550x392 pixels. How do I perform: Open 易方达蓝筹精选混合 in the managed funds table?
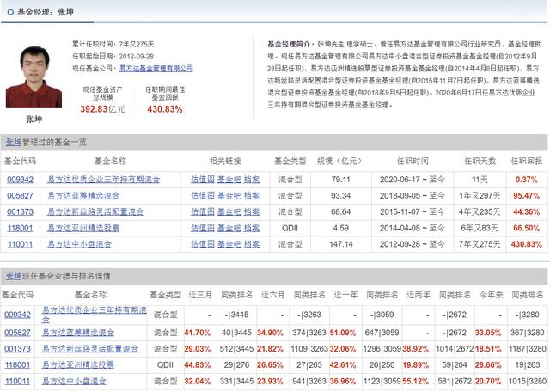tap(83, 196)
